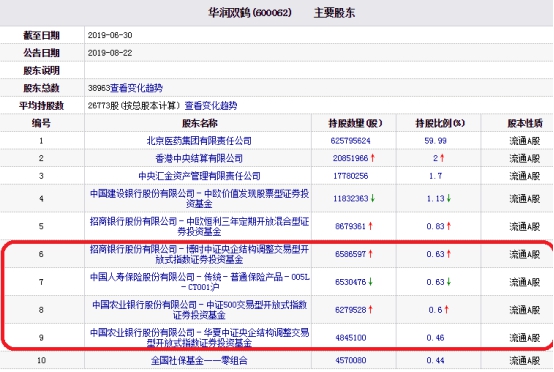Click green down arrow beside 11832363
Image resolution: width=554 pixels, height=372 pixels.
372,199
